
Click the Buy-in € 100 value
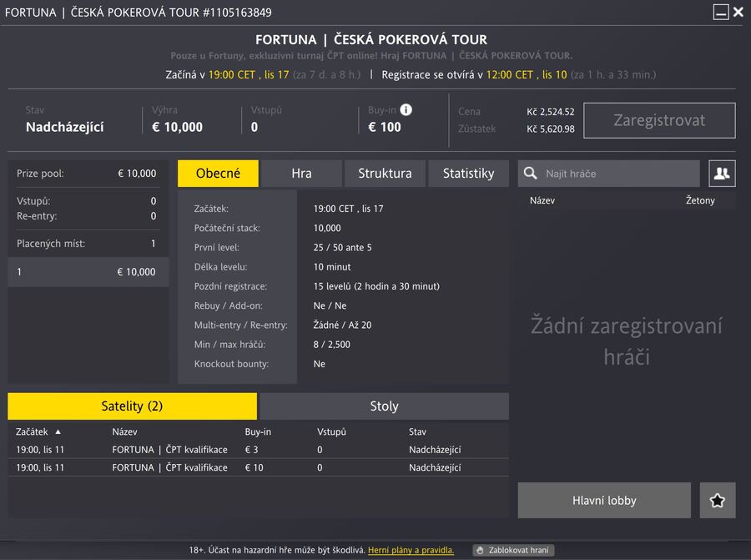pyautogui.click(x=384, y=127)
